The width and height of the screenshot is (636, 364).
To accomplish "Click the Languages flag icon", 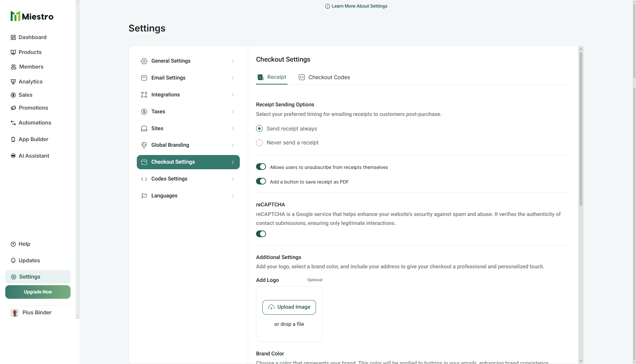I will (144, 196).
